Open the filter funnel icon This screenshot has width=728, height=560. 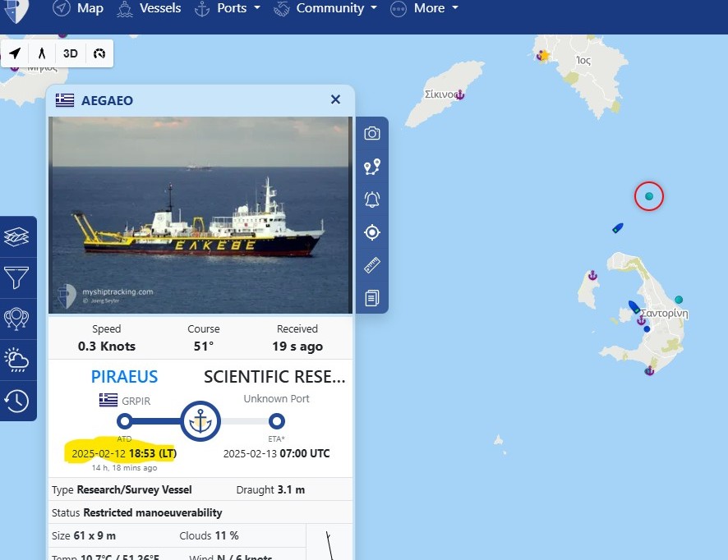tap(16, 278)
